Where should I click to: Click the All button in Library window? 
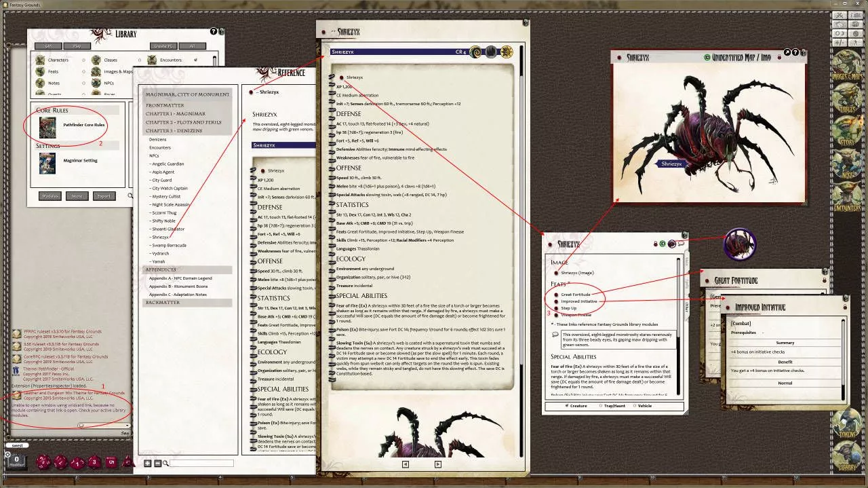pos(192,46)
